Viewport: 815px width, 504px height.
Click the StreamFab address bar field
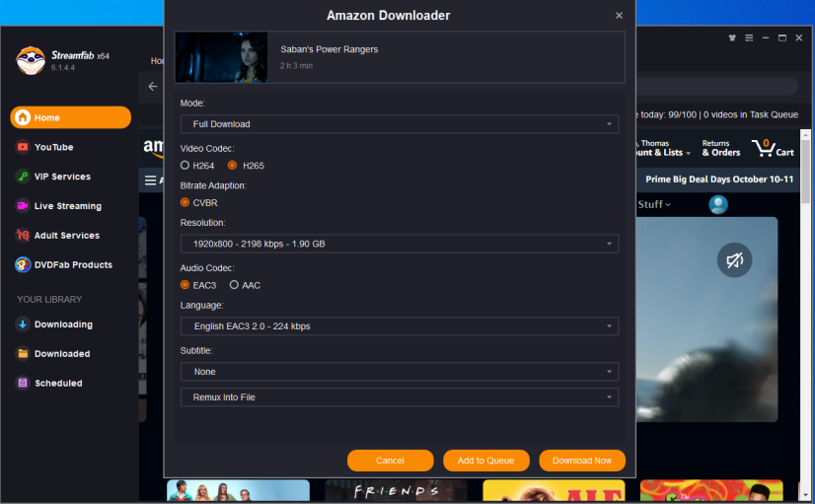(717, 86)
